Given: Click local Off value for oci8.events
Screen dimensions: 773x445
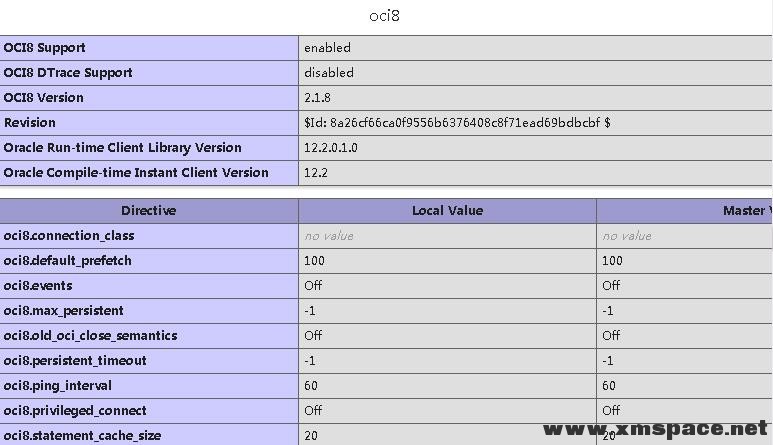Looking at the screenshot, I should [313, 286].
